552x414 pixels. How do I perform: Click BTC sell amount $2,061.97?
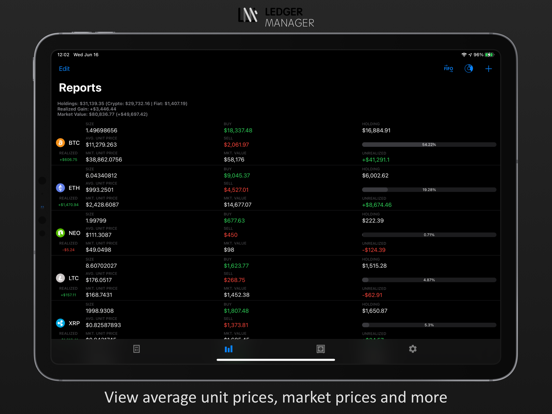tap(236, 145)
